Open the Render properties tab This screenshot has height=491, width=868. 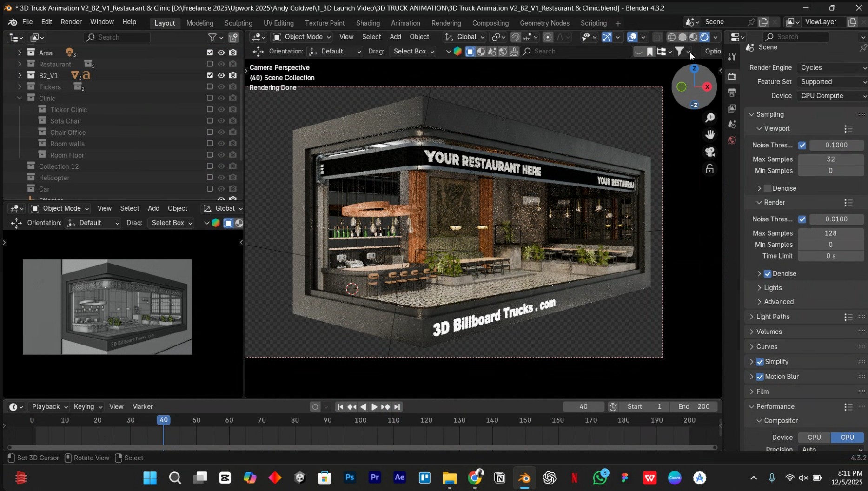[x=732, y=76]
